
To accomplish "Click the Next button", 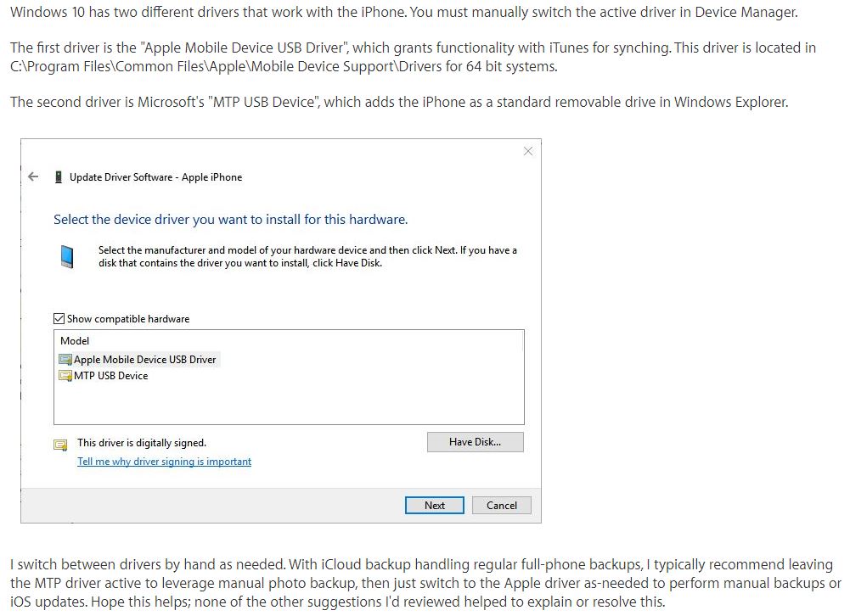I will pyautogui.click(x=434, y=506).
